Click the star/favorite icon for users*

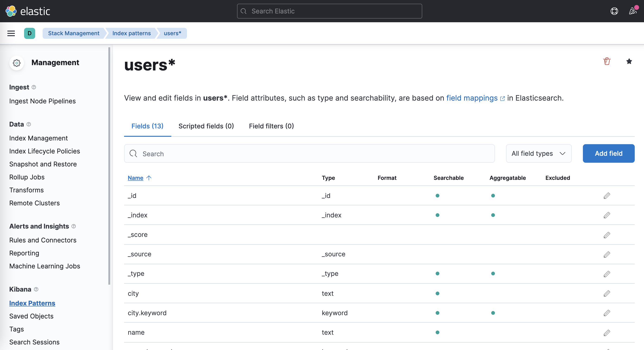pos(629,61)
